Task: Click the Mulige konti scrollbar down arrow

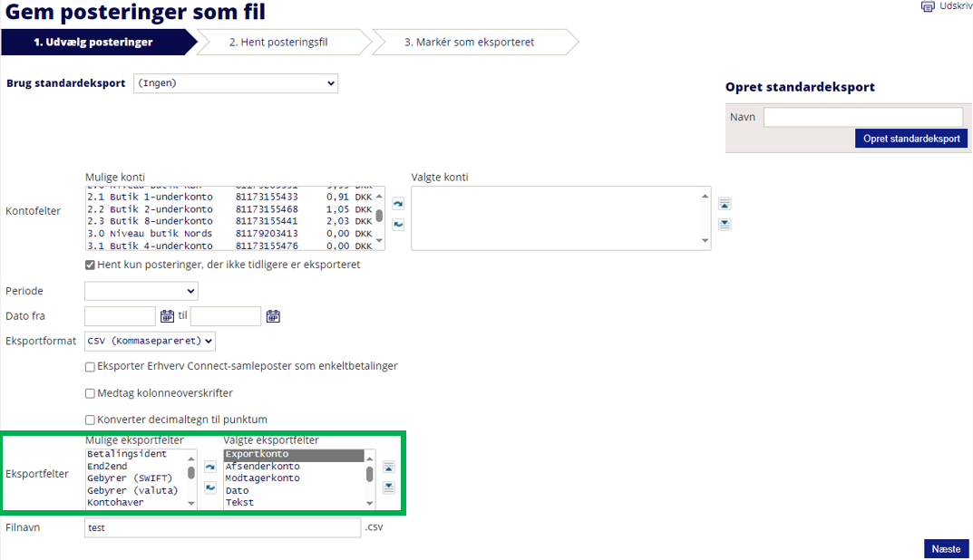Action: pyautogui.click(x=379, y=241)
